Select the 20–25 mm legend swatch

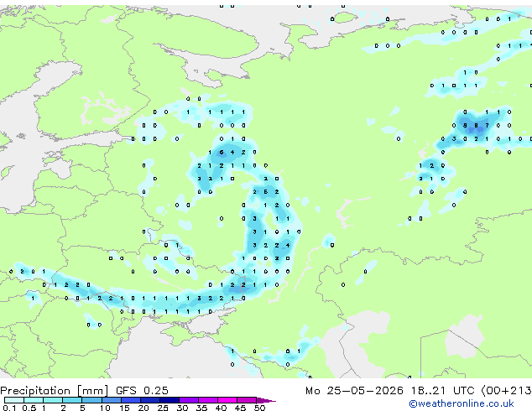pyautogui.click(x=150, y=400)
